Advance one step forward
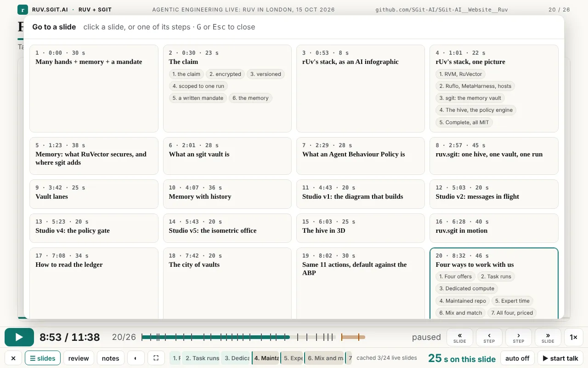The width and height of the screenshot is (588, 368). coord(519,337)
